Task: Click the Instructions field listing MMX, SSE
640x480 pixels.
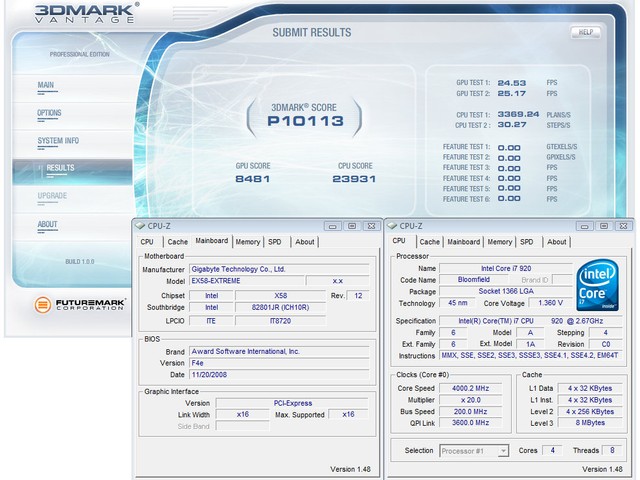Action: [x=531, y=356]
